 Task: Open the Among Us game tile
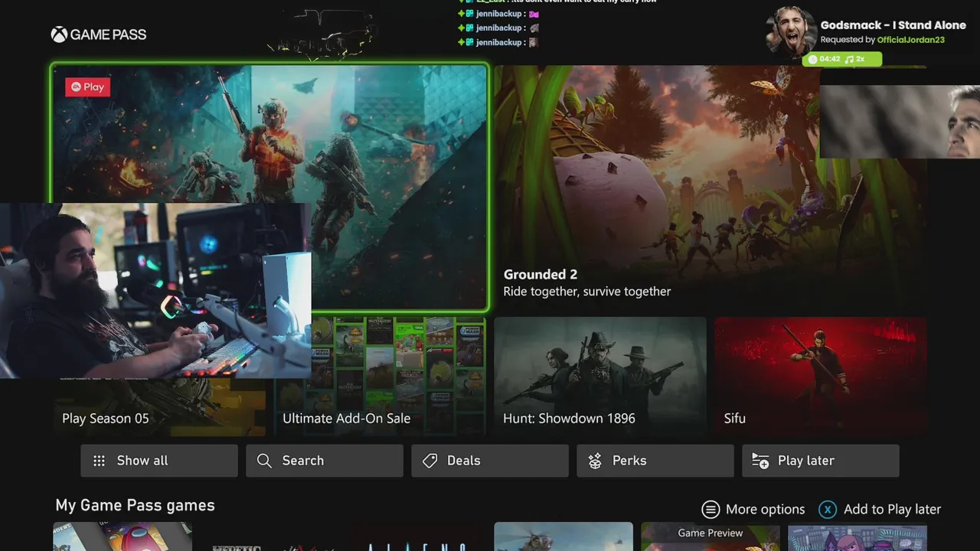coord(122,536)
